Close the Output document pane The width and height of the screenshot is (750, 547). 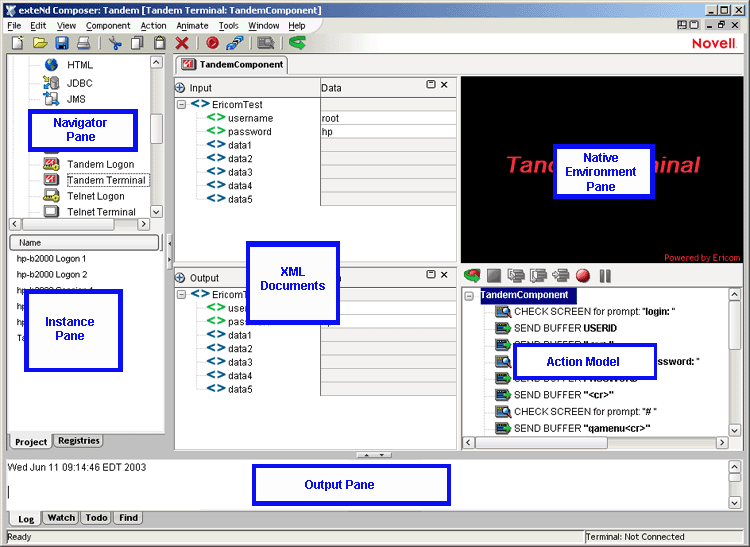tap(444, 274)
